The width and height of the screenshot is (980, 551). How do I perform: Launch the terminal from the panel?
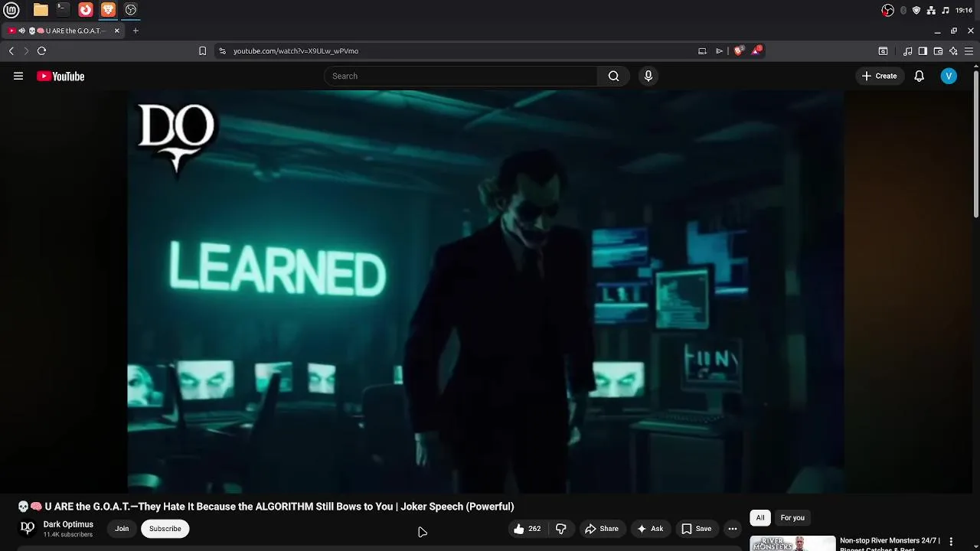pyautogui.click(x=63, y=10)
